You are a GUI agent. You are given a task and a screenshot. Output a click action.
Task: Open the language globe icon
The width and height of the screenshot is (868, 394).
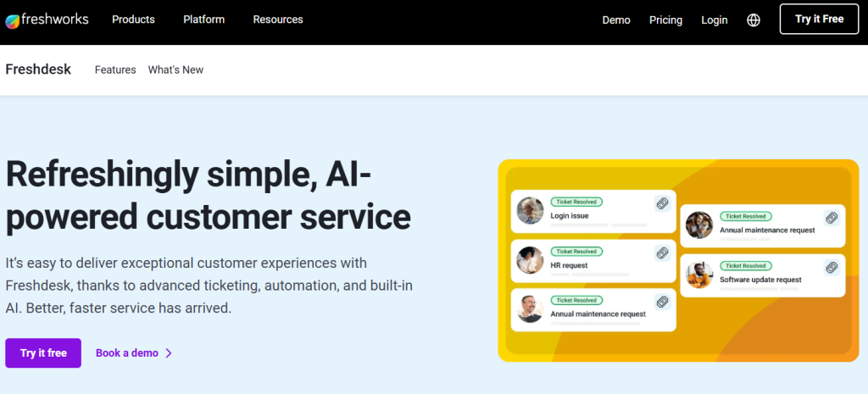pyautogui.click(x=754, y=20)
